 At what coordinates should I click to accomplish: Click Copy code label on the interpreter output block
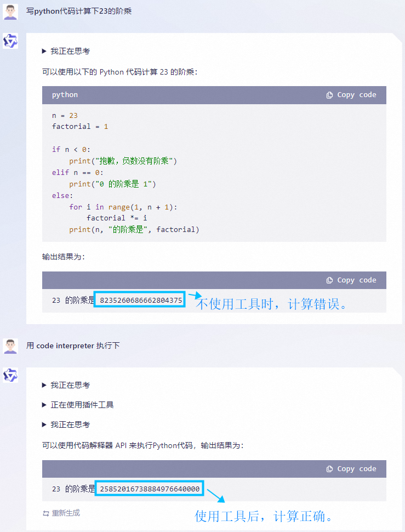357,469
